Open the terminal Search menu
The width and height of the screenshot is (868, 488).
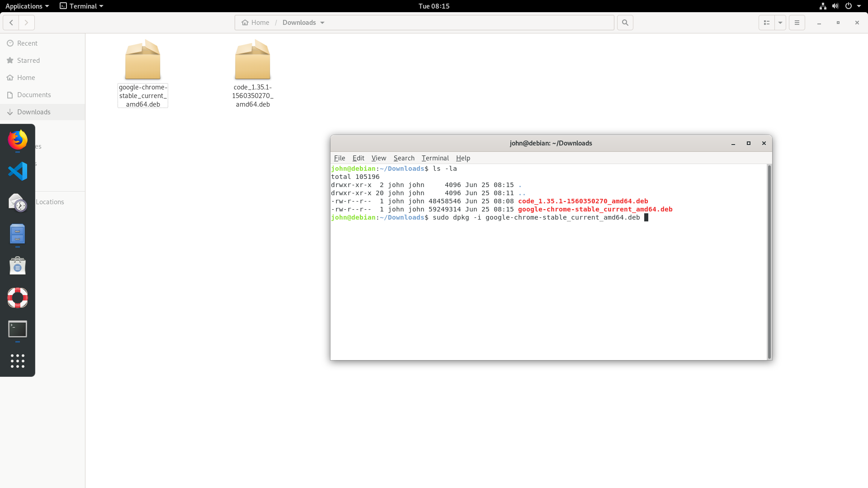404,158
